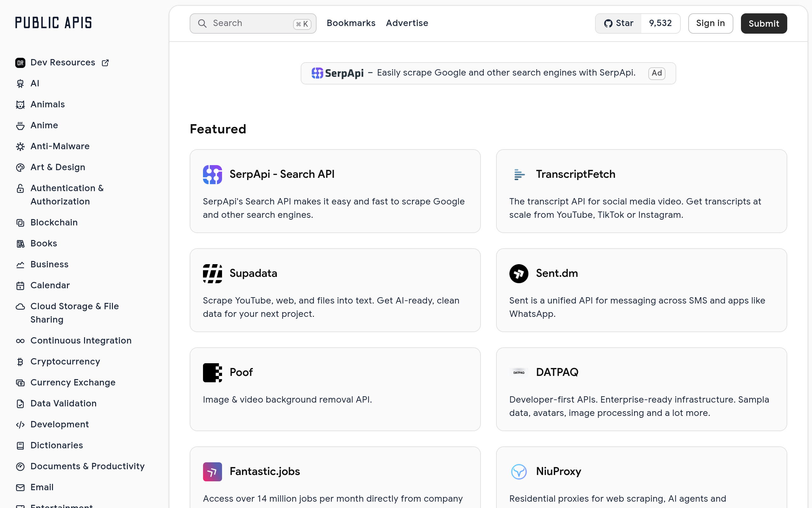
Task: Open the Bookmarks page
Action: pyautogui.click(x=351, y=23)
